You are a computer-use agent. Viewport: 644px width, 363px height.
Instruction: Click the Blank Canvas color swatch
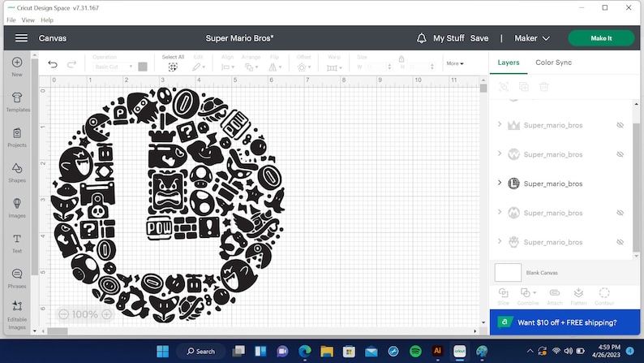(508, 273)
